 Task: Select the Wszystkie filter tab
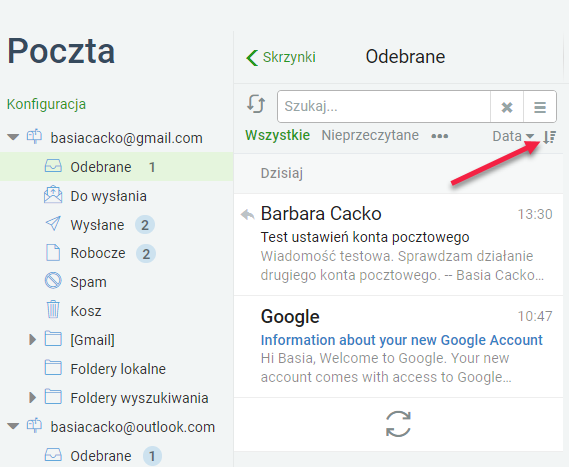pyautogui.click(x=278, y=135)
